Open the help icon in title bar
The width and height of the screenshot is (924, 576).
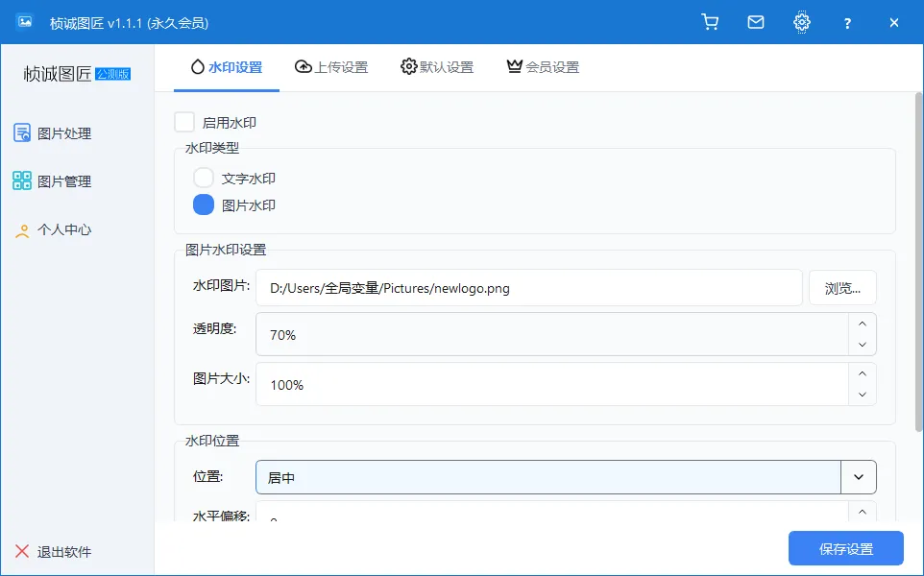846,21
